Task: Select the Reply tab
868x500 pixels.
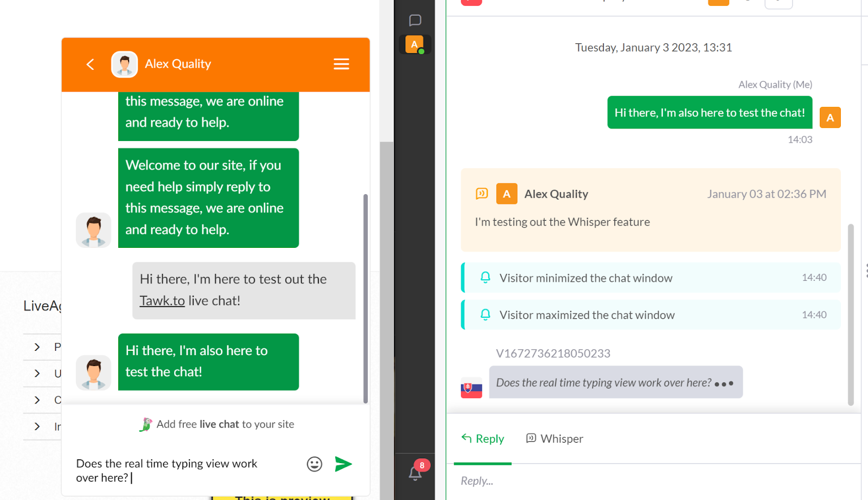Action: coord(482,439)
